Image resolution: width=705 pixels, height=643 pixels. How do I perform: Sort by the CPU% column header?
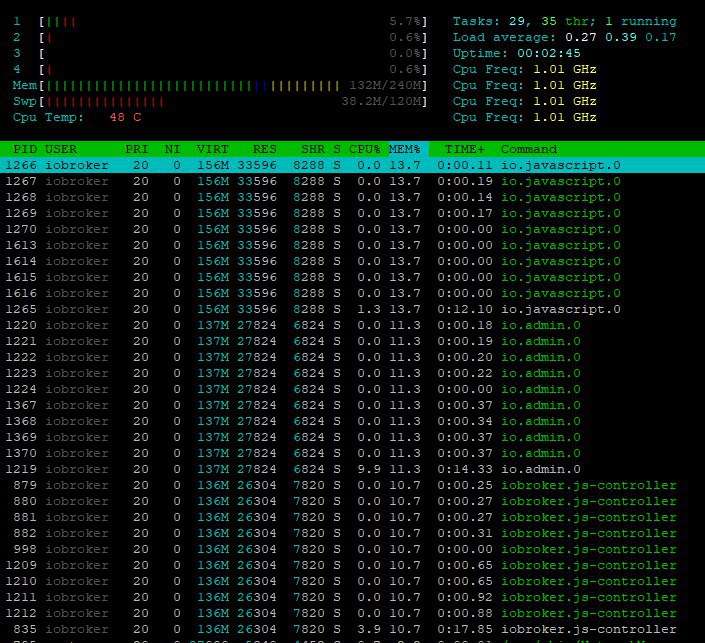tap(364, 149)
